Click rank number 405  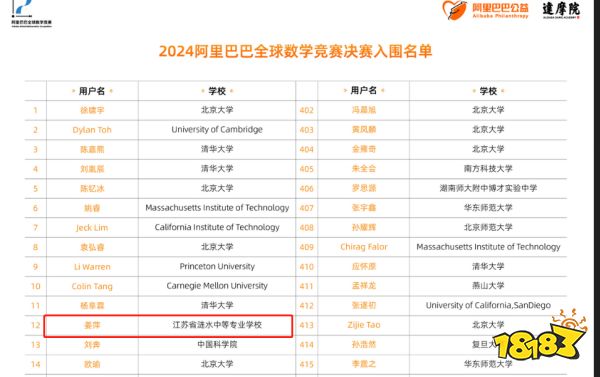[x=307, y=169]
